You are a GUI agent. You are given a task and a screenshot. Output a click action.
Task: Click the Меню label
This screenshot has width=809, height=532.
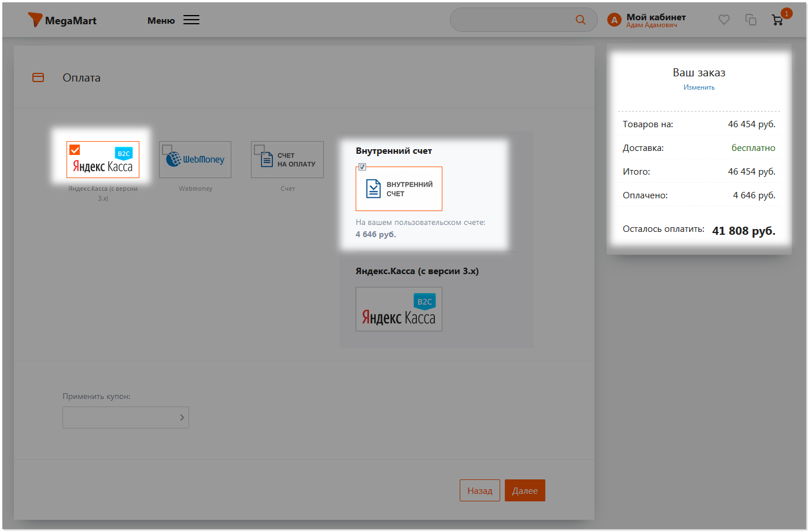point(161,20)
